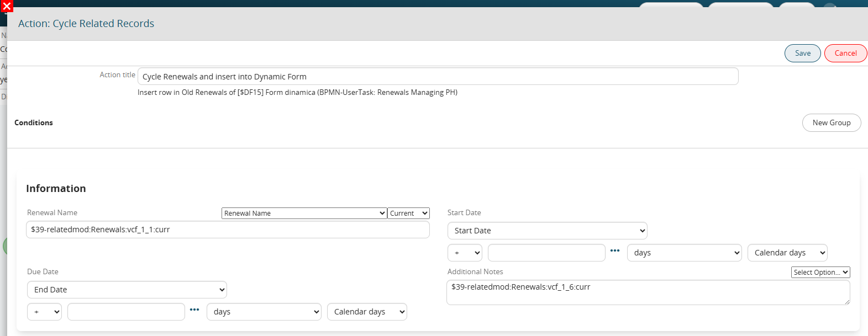Click the Conditions section label
This screenshot has width=868, height=336.
tap(34, 122)
